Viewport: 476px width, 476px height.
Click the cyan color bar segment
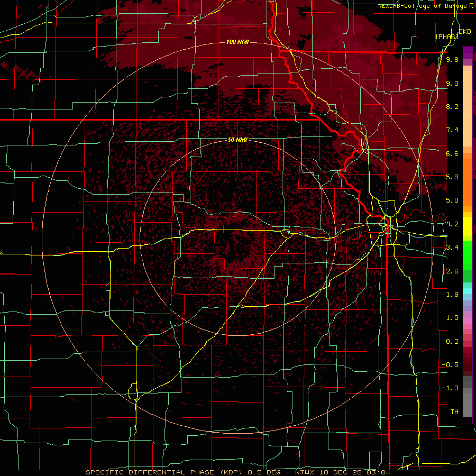(x=467, y=291)
